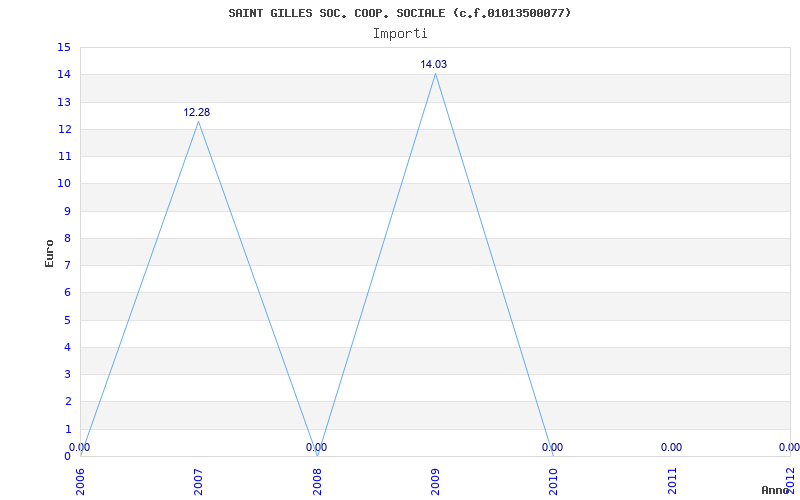Click the 4 tick on the Euro axis

[x=67, y=347]
